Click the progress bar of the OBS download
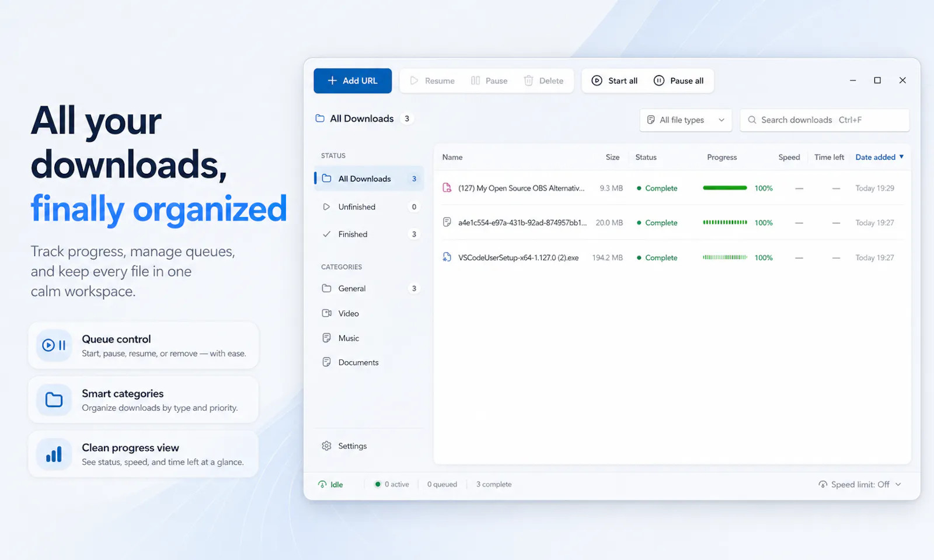 (725, 188)
